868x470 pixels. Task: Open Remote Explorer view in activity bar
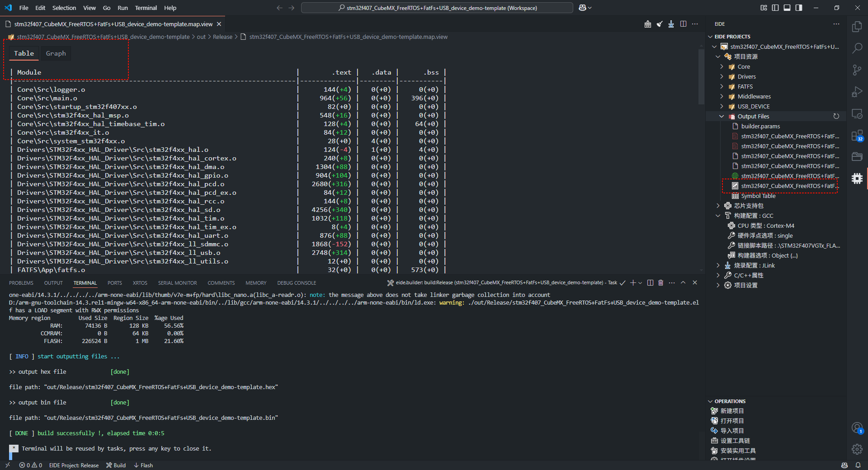click(857, 113)
